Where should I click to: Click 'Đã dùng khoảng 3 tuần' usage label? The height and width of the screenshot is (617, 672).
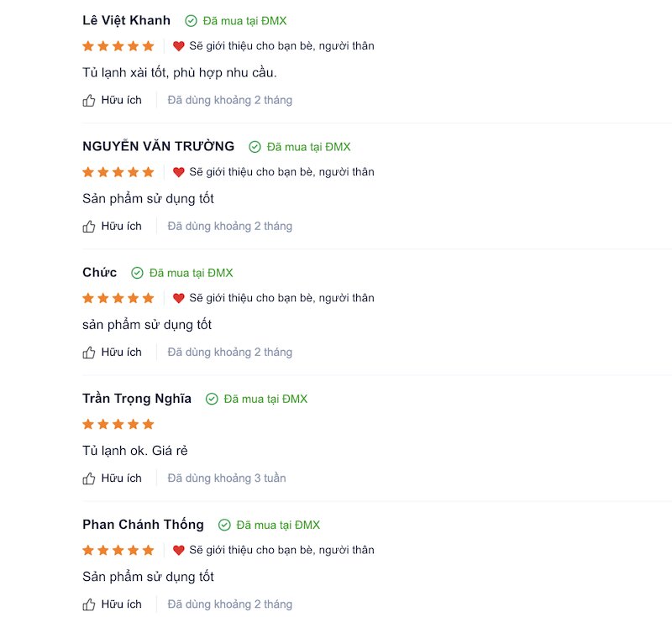(x=227, y=478)
